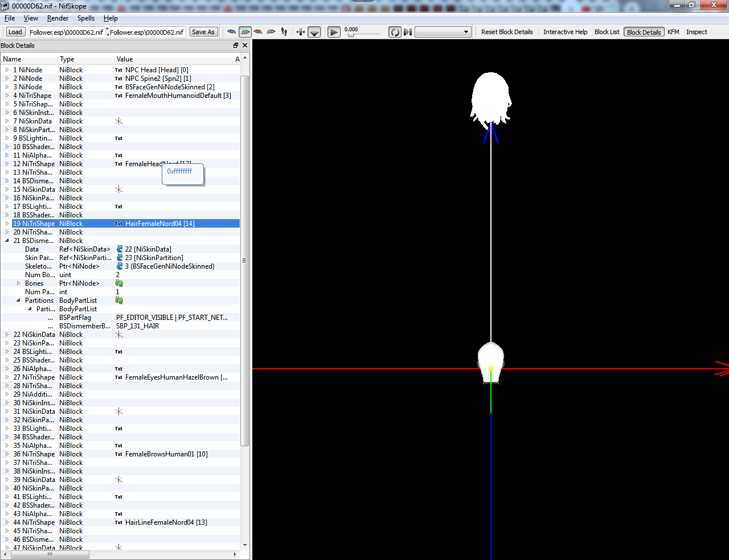
Task: Click the link icon beside 22 [NiSkinData]
Action: pyautogui.click(x=120, y=249)
